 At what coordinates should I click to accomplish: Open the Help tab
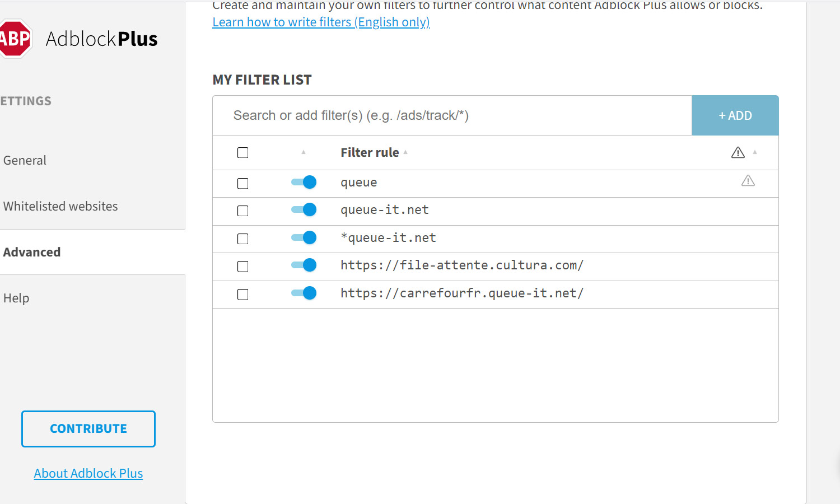[x=16, y=298]
